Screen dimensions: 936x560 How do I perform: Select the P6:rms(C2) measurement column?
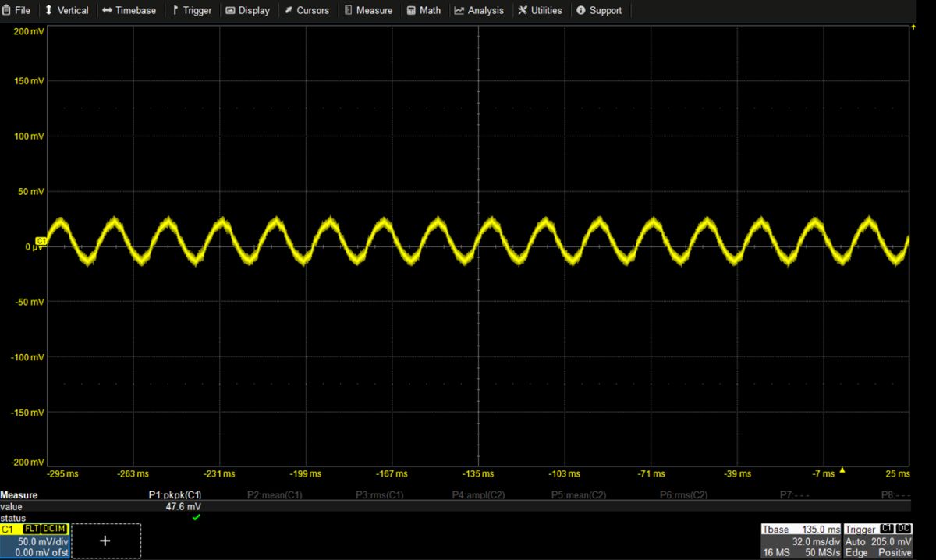click(683, 495)
